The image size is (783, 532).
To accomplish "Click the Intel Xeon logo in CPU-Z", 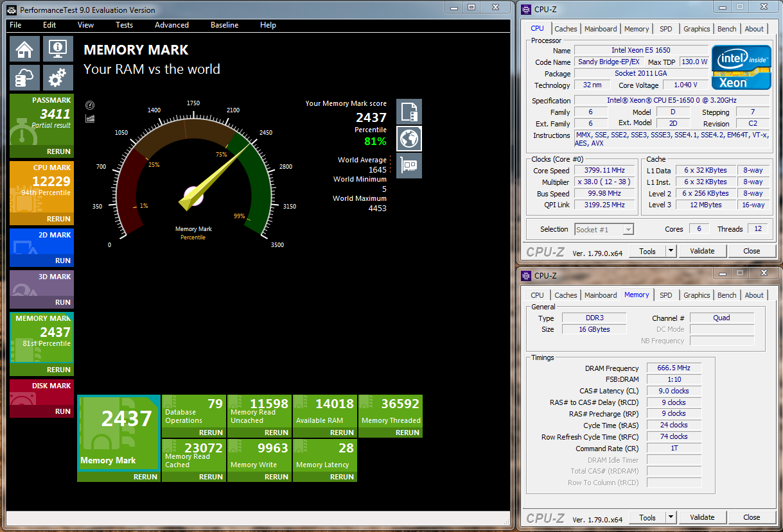I will [x=742, y=67].
